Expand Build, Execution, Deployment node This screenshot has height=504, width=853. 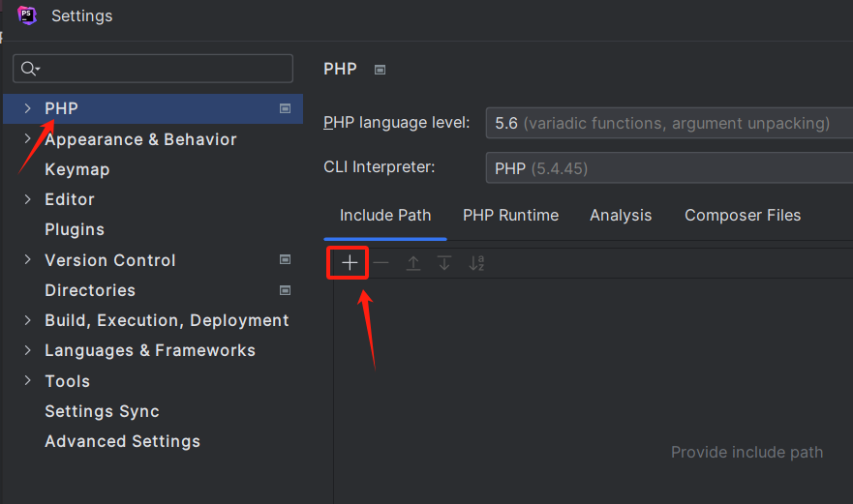[28, 320]
